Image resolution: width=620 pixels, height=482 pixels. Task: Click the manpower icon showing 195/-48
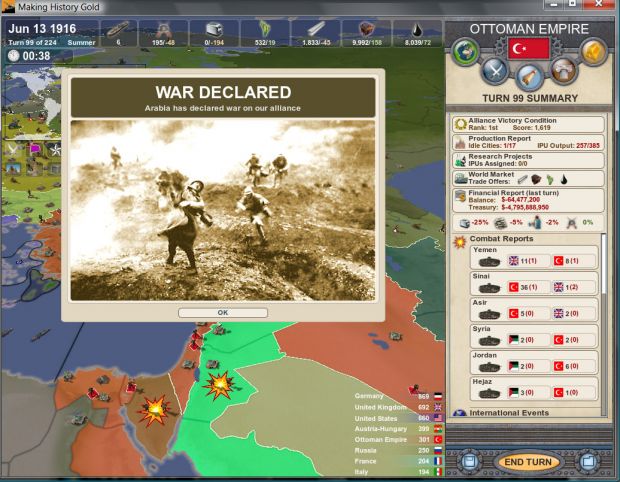(x=164, y=30)
